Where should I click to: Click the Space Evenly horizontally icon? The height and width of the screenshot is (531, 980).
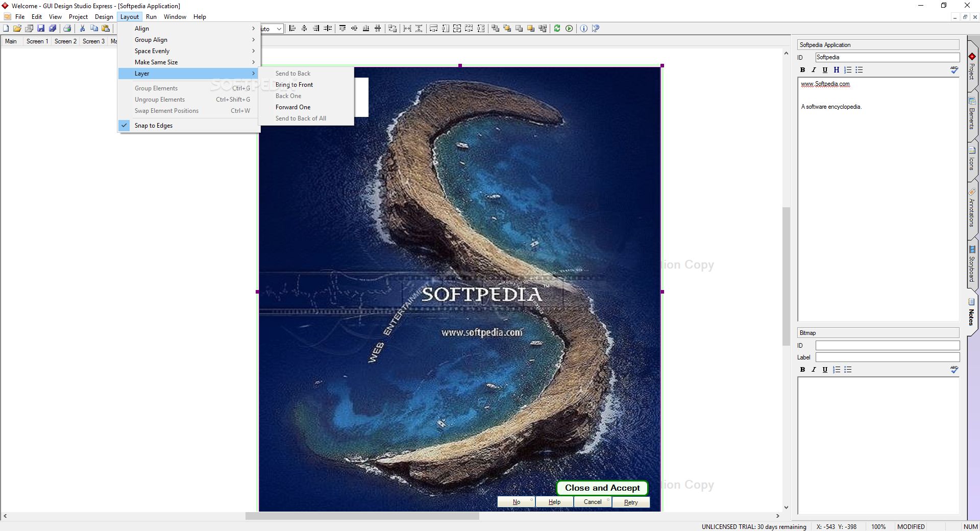pos(407,29)
